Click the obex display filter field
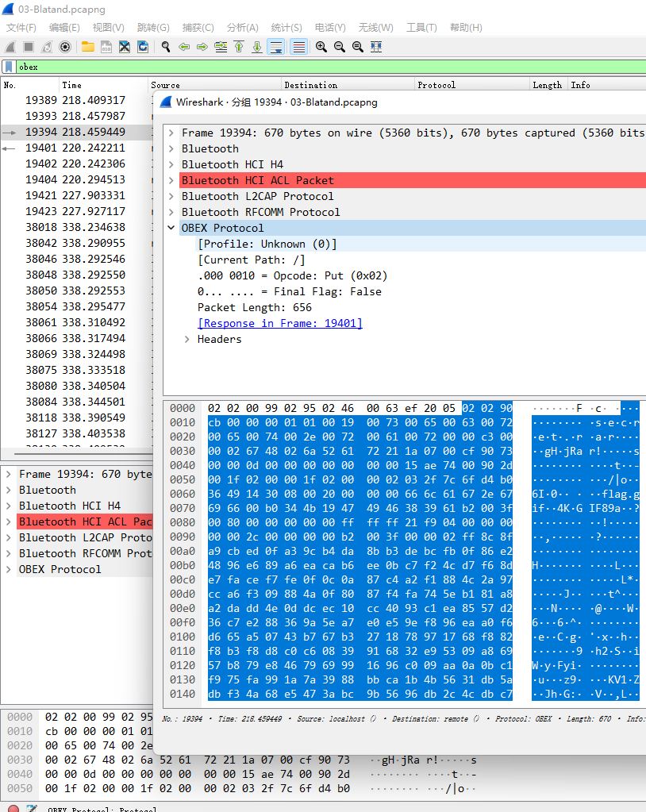This screenshot has width=646, height=812. coord(331,67)
